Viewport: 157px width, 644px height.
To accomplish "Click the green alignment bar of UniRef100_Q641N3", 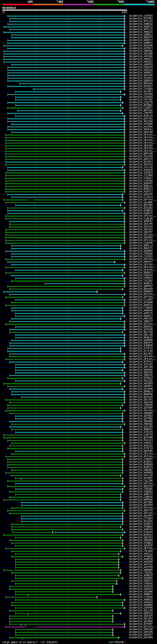I will (65, 146).
